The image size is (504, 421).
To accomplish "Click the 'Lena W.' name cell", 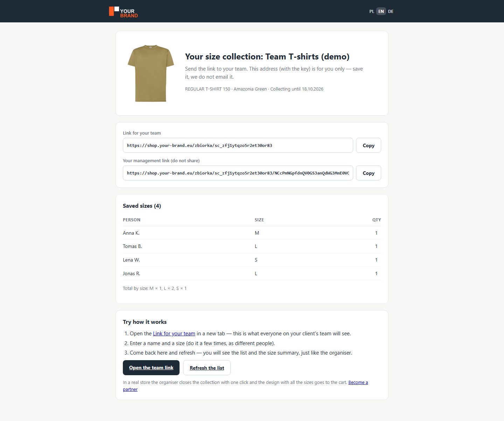I will pyautogui.click(x=131, y=260).
